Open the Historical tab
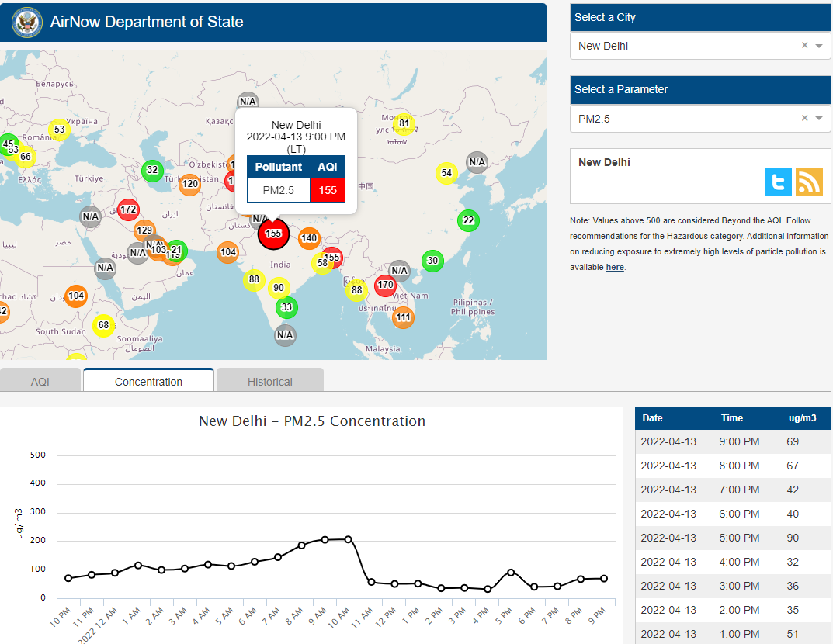The height and width of the screenshot is (644, 833). (x=269, y=382)
